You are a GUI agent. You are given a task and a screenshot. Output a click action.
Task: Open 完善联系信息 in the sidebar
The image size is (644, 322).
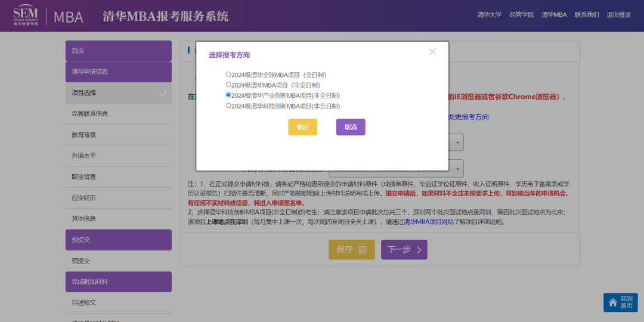(118, 114)
